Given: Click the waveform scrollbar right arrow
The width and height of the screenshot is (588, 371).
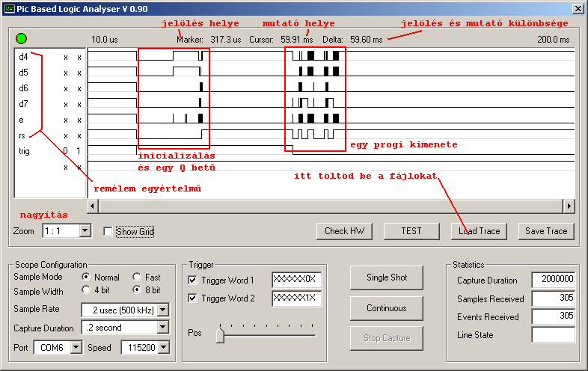Looking at the screenshot, I should pyautogui.click(x=569, y=206).
